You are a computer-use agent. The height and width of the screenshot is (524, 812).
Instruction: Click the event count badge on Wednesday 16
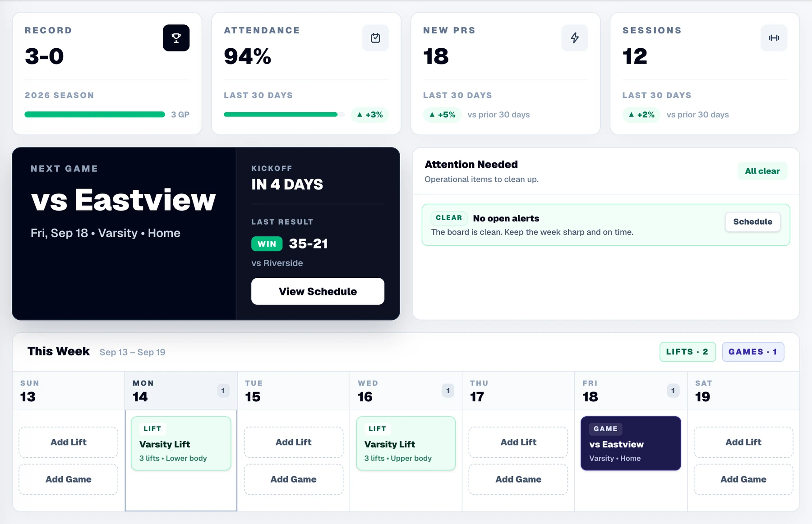(x=448, y=391)
